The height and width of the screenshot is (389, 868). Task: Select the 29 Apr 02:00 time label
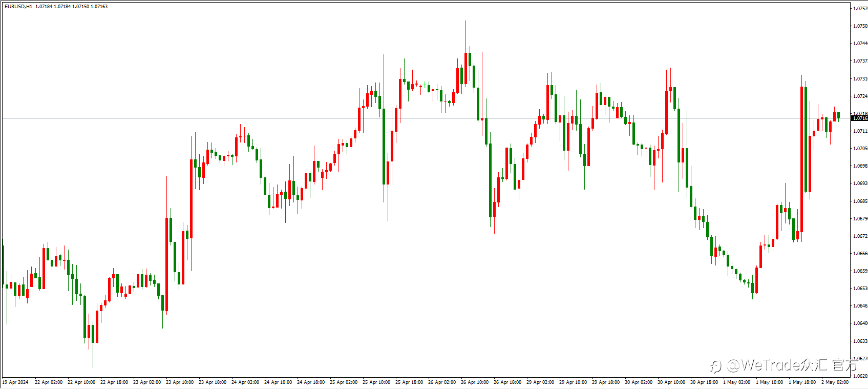540,382
